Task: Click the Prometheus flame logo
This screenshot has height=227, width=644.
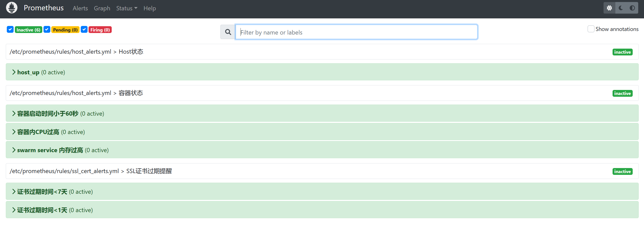Action: point(12,8)
